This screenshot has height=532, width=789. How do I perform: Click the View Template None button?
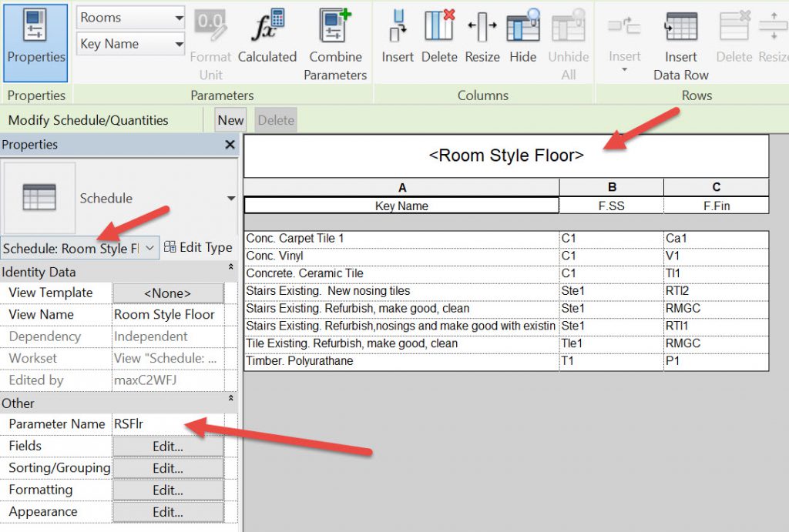pyautogui.click(x=168, y=293)
